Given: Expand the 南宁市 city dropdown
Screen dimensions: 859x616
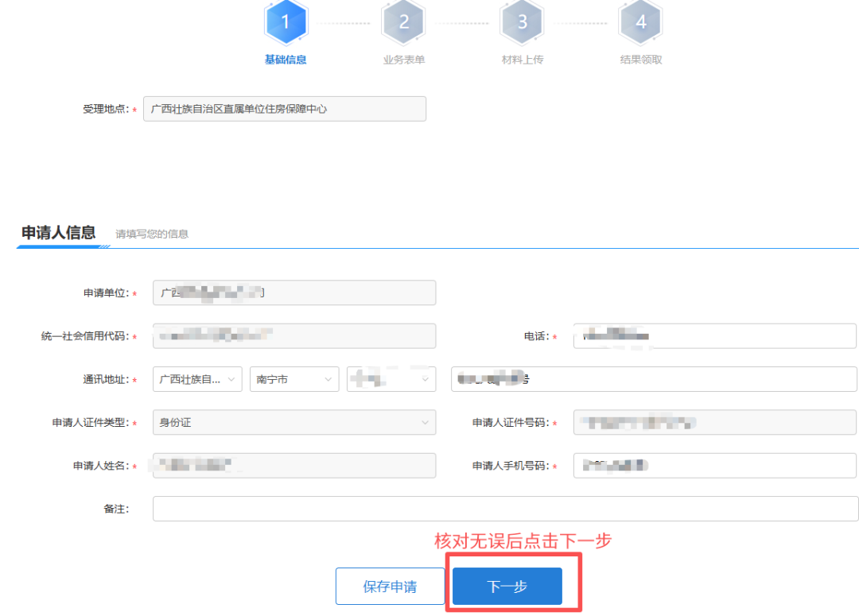Looking at the screenshot, I should [x=294, y=380].
